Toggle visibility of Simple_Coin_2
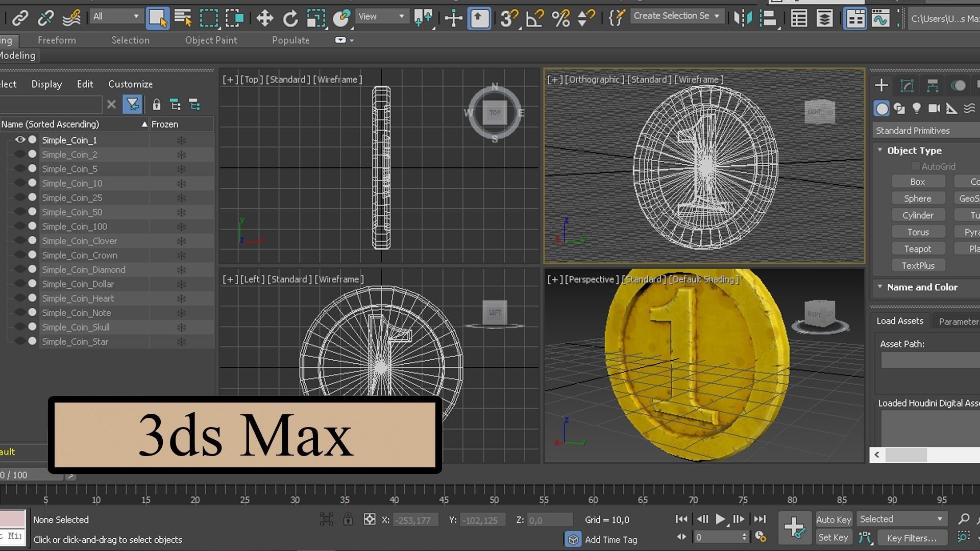This screenshot has width=980, height=551. pyautogui.click(x=20, y=154)
